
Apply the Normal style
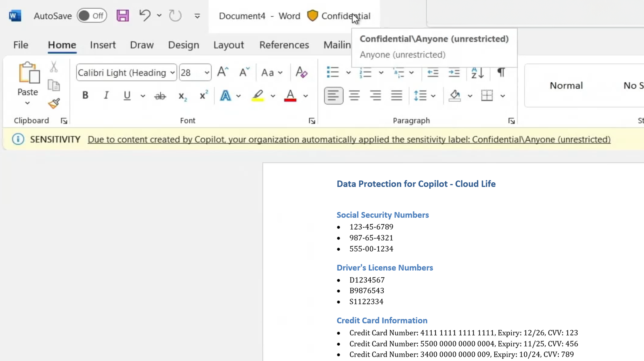(566, 85)
